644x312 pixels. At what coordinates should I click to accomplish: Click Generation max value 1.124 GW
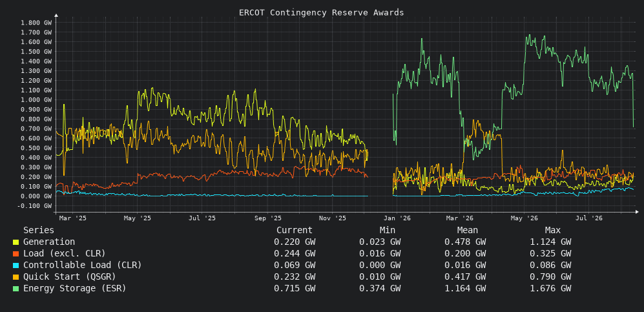[550, 242]
